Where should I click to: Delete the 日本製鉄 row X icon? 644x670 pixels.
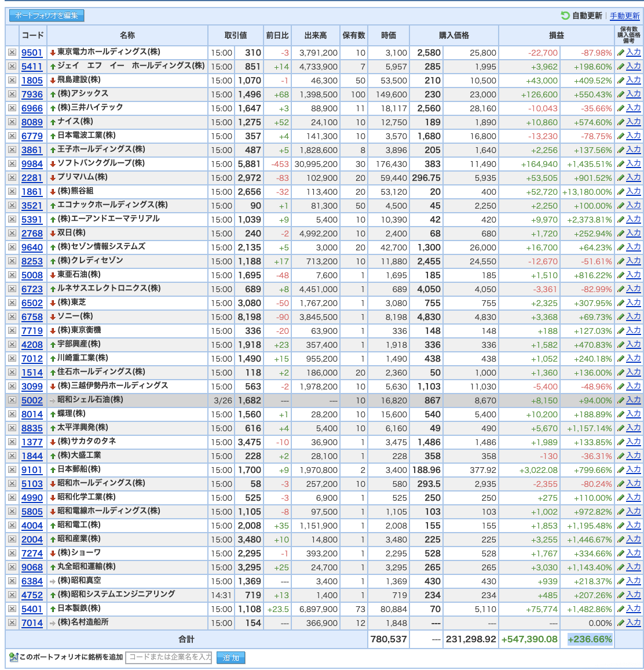[12, 609]
